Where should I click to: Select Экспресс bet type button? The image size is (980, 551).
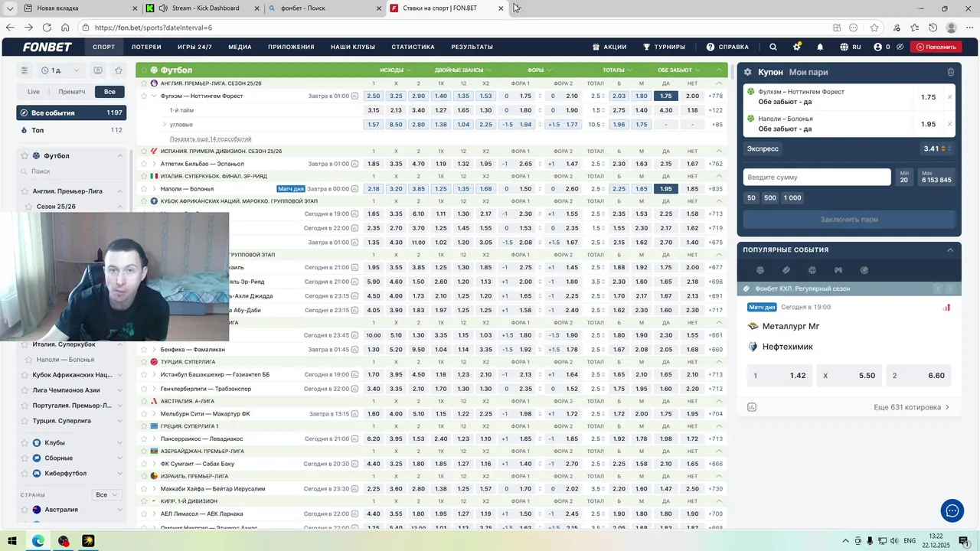(763, 148)
